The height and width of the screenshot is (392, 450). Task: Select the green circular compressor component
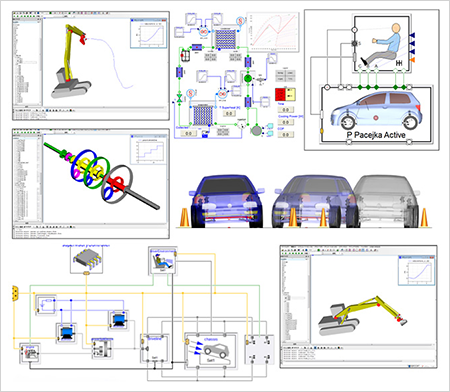(x=248, y=79)
